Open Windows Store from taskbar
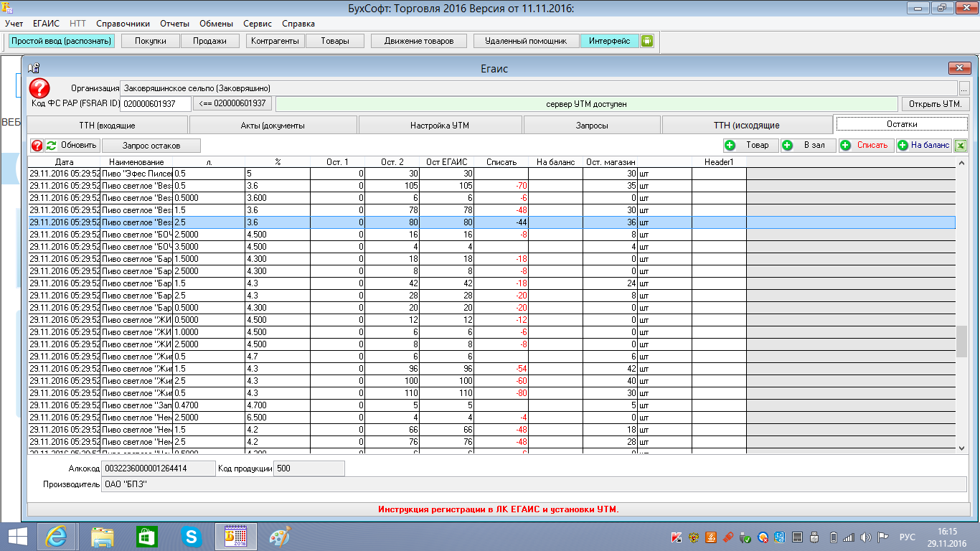 point(146,536)
